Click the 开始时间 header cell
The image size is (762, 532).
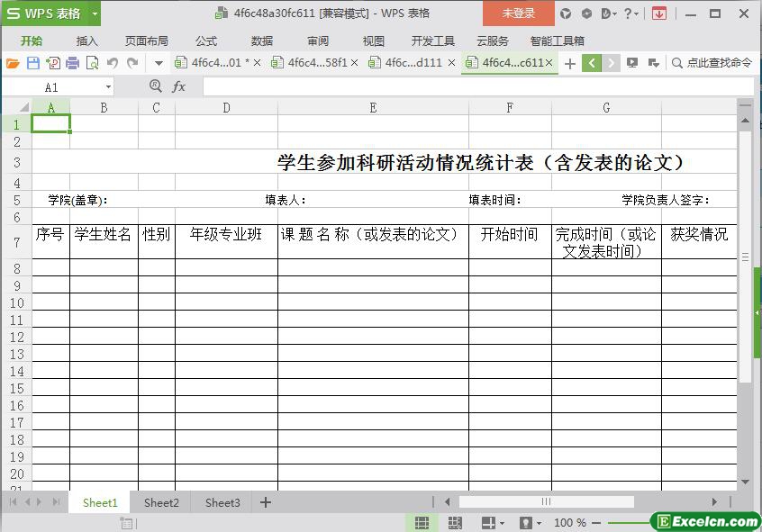(509, 241)
